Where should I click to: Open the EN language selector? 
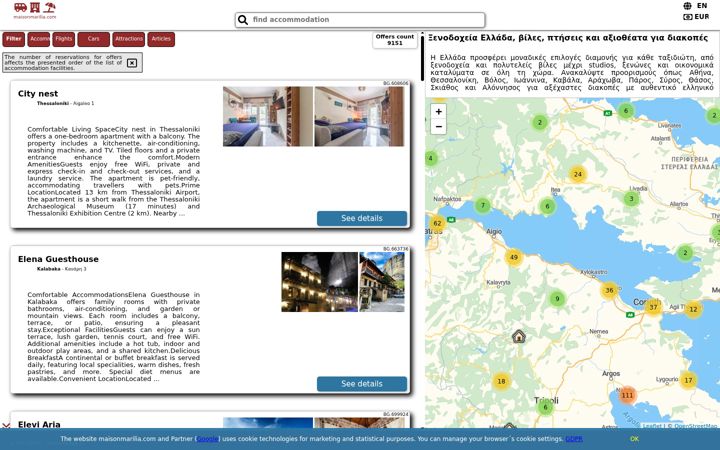click(x=702, y=6)
